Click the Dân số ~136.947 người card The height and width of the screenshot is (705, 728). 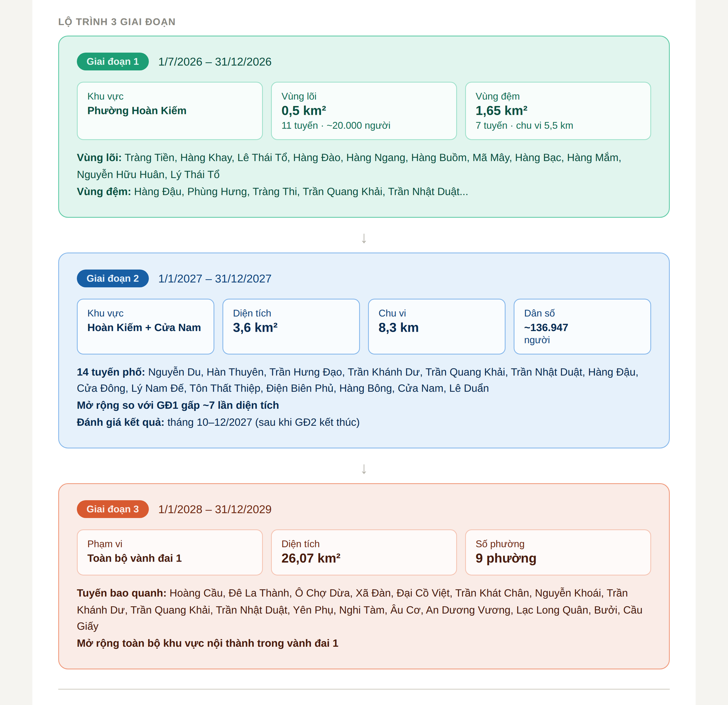click(582, 326)
